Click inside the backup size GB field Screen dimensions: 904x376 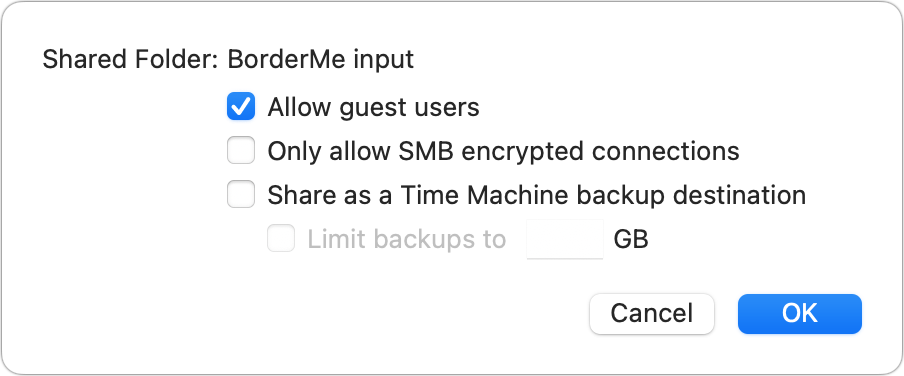(565, 239)
